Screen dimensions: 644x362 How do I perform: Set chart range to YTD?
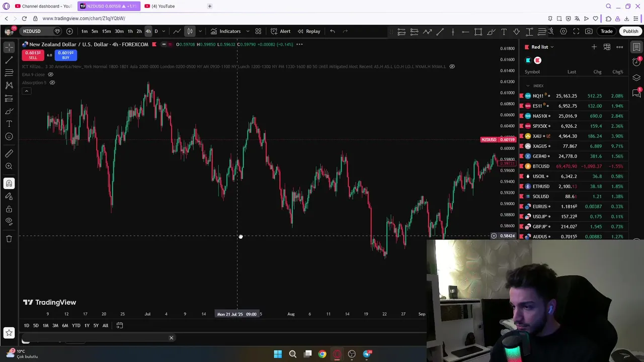coord(76,326)
